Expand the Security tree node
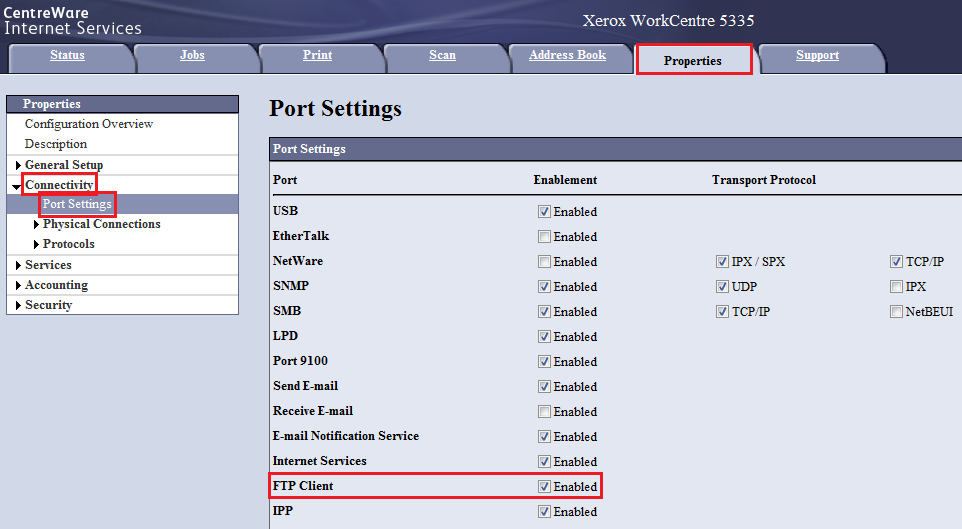This screenshot has width=962, height=529. [x=18, y=306]
